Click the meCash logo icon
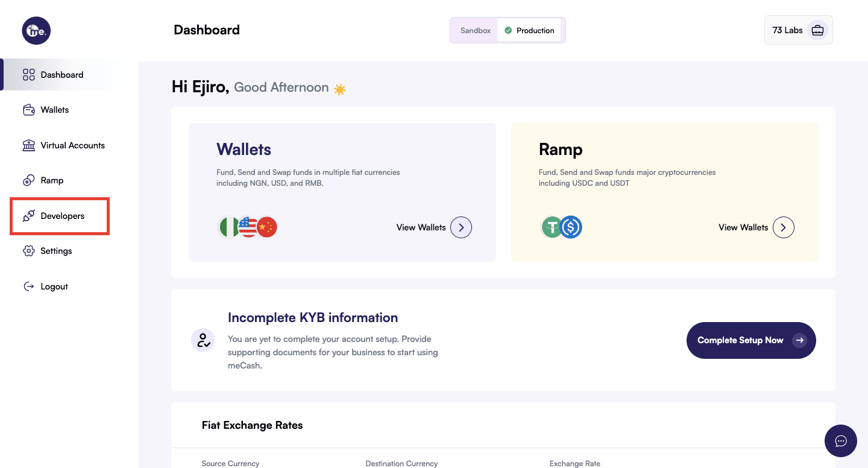Screen dimensions: 868x468 (36, 30)
